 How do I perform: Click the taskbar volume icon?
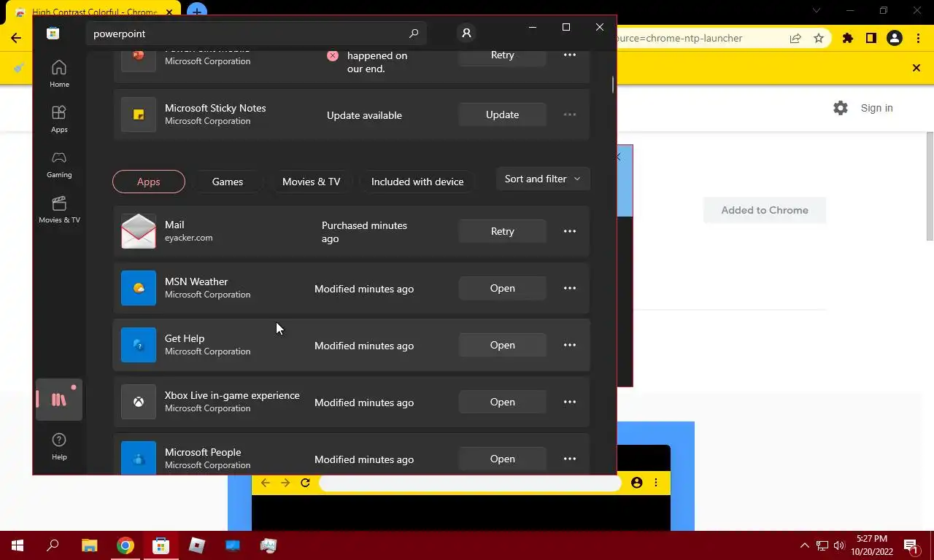coord(839,545)
